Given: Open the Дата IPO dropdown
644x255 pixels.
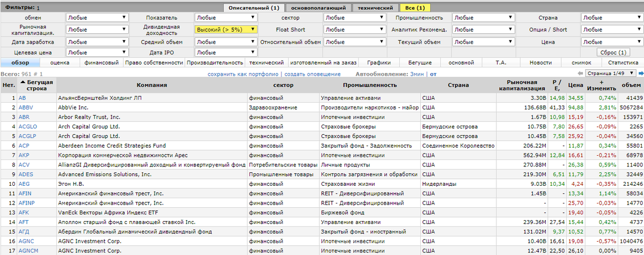Looking at the screenshot, I should pyautogui.click(x=226, y=53).
